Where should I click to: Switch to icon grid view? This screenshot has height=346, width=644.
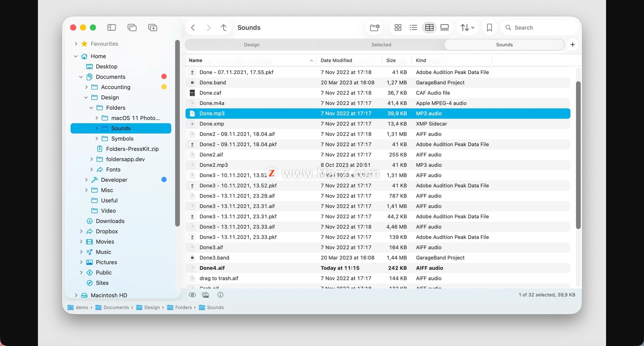tap(398, 27)
